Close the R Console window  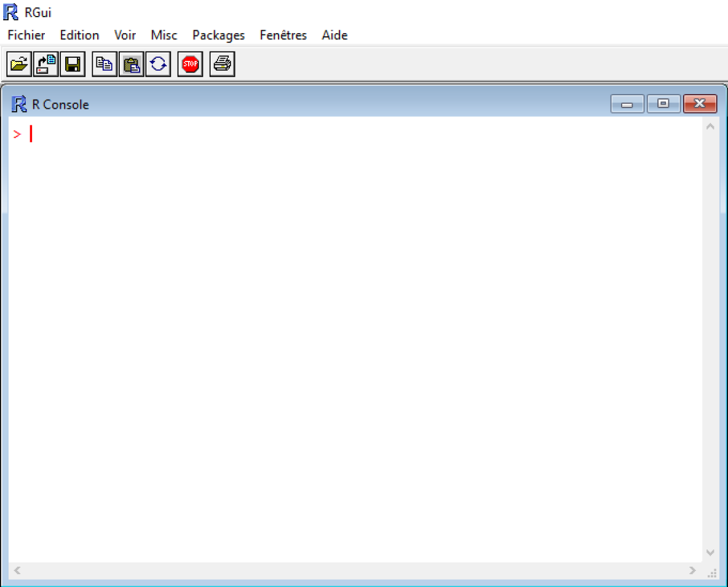click(700, 104)
